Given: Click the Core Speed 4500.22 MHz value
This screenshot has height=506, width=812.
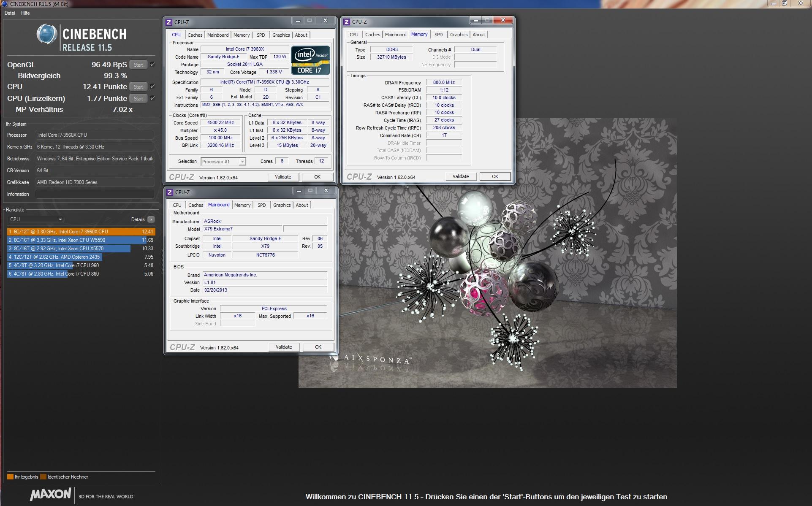Looking at the screenshot, I should pos(220,123).
